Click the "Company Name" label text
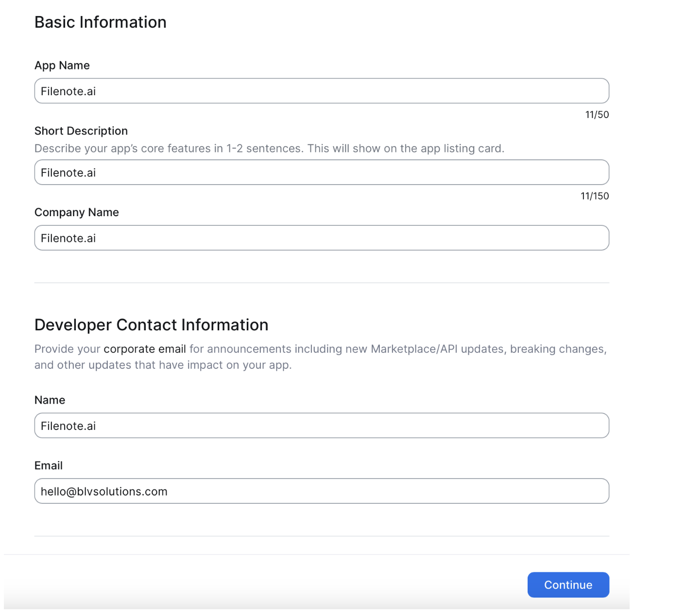 coord(77,212)
